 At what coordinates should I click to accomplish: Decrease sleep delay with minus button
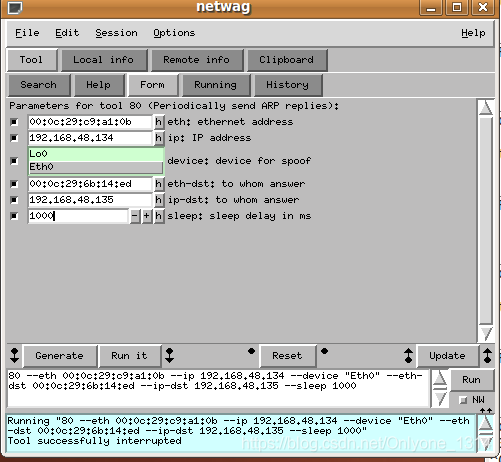pos(135,216)
